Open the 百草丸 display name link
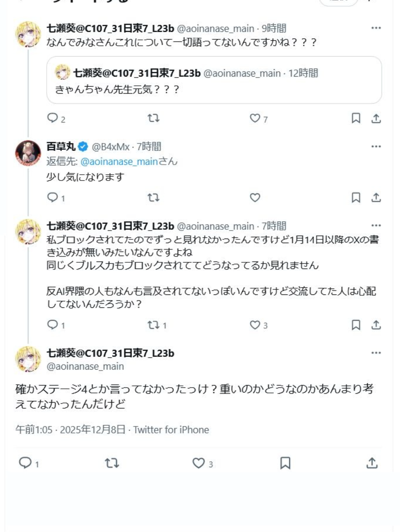The height and width of the screenshot is (532, 400). [x=61, y=147]
